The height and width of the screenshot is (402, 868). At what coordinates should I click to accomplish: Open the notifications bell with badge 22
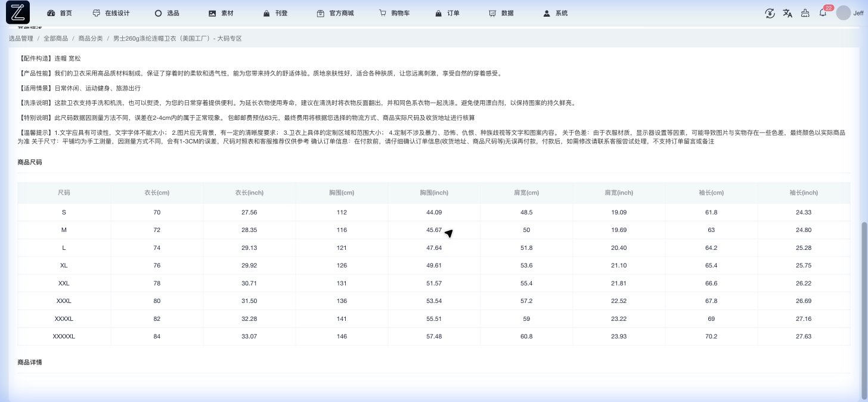click(823, 13)
